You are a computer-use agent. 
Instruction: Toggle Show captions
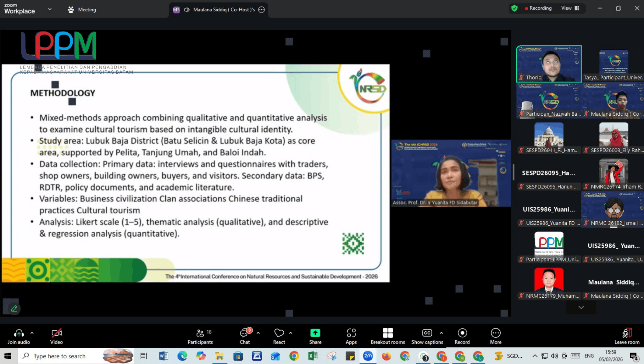point(427,336)
